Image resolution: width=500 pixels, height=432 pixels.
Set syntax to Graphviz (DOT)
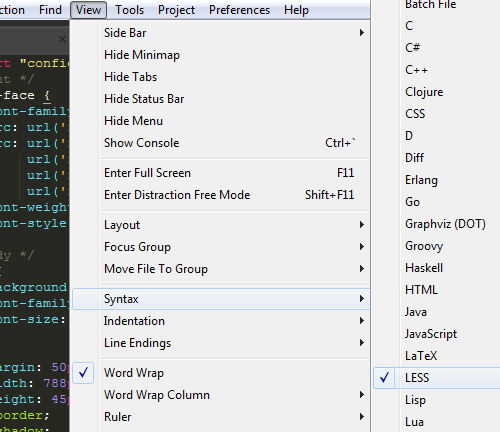[x=437, y=224]
